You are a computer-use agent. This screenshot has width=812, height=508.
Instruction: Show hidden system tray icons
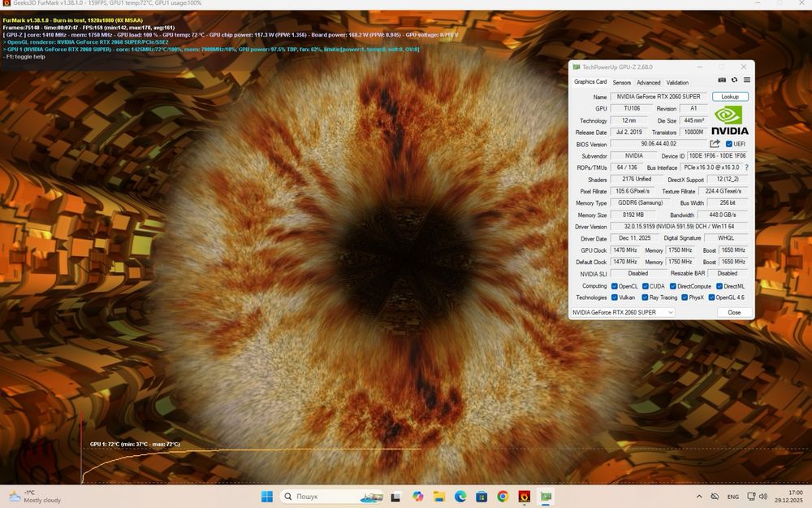[x=699, y=497]
